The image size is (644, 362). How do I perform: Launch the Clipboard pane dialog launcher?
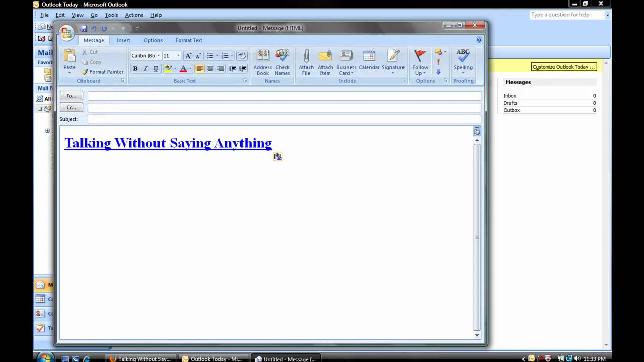click(122, 81)
